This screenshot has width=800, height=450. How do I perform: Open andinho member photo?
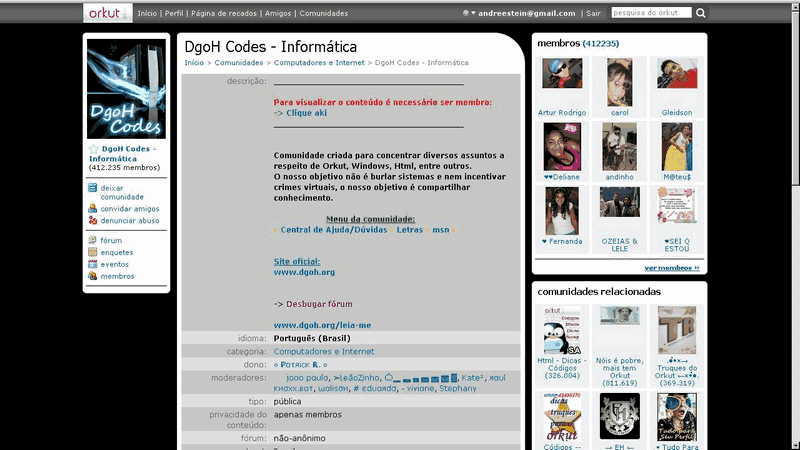click(x=619, y=146)
